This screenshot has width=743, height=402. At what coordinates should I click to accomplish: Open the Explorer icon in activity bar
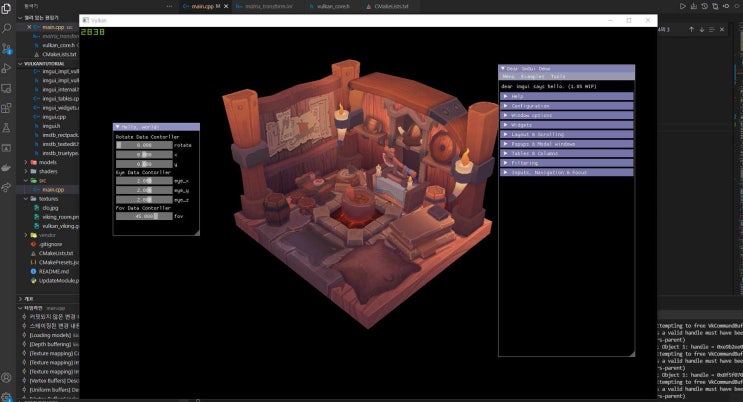pos(7,7)
